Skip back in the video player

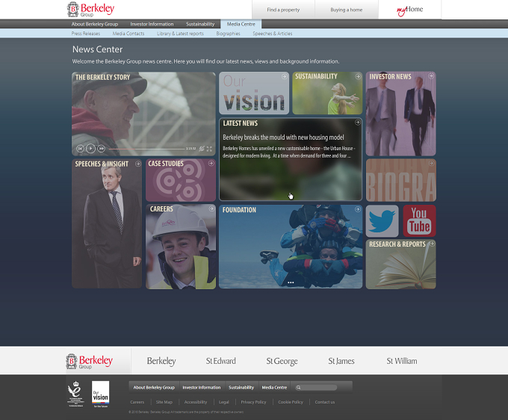pyautogui.click(x=81, y=149)
